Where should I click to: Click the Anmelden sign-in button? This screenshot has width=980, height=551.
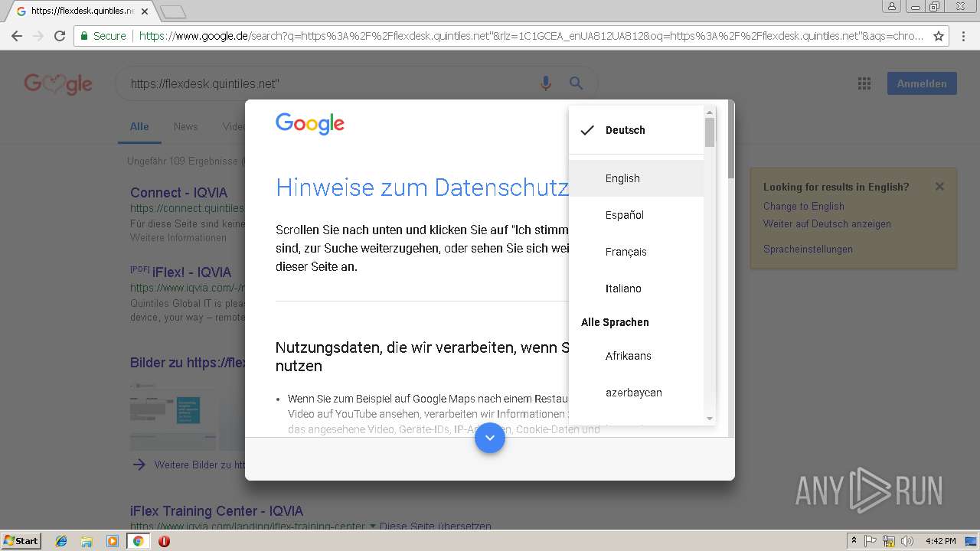click(x=922, y=83)
